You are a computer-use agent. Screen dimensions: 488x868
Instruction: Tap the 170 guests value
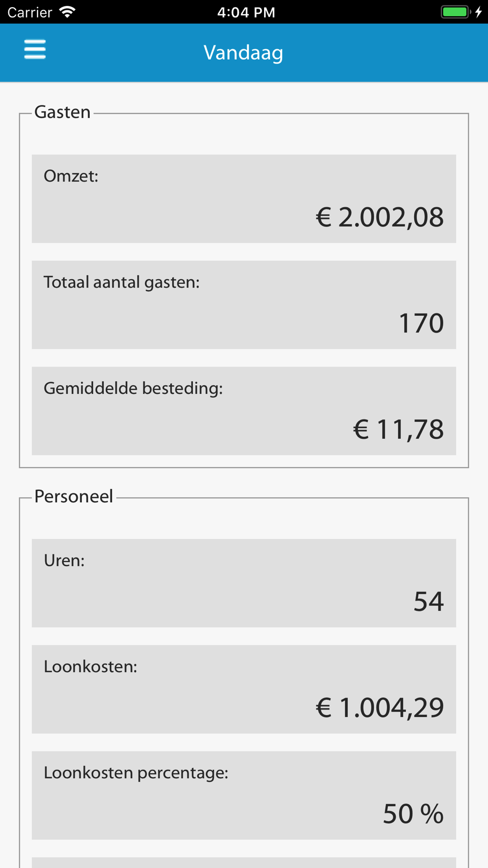[x=422, y=323]
